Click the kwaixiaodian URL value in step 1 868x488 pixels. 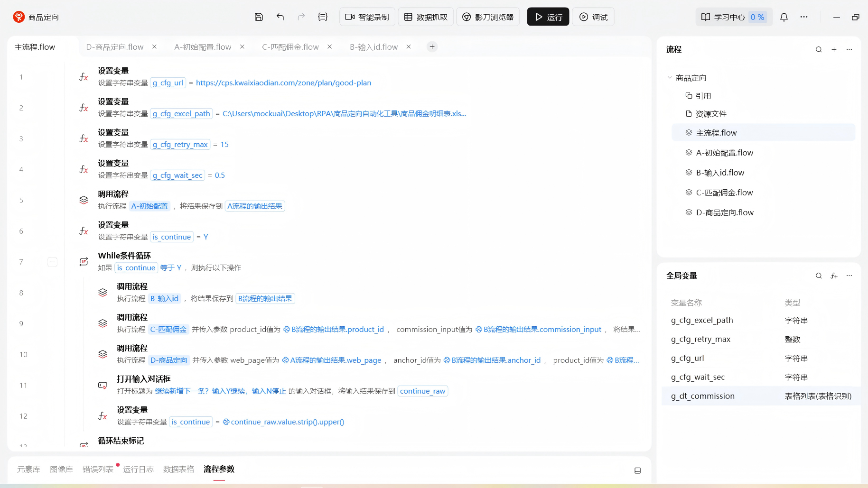(x=283, y=83)
